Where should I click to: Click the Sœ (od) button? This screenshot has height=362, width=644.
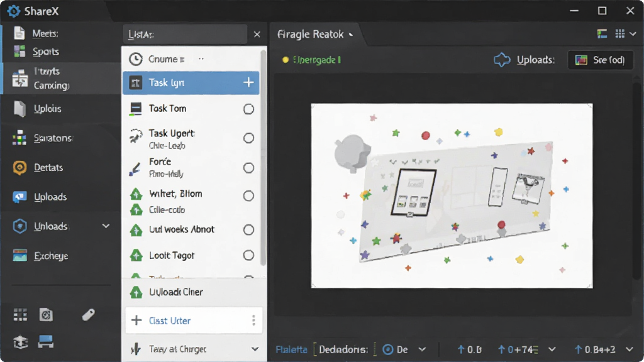pyautogui.click(x=601, y=60)
